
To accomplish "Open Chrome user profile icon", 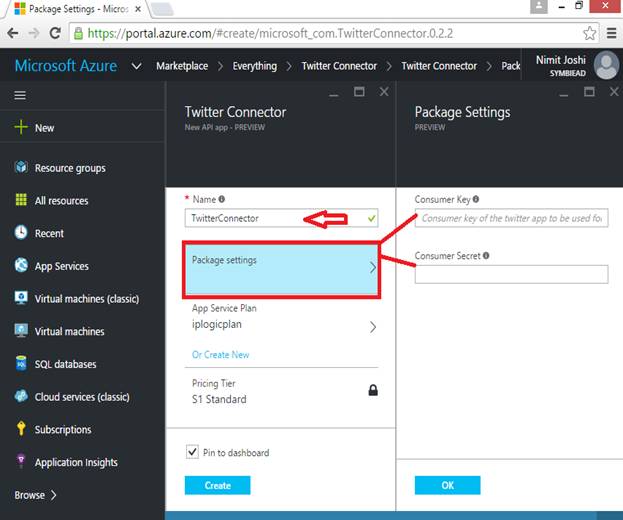I will click(x=539, y=6).
